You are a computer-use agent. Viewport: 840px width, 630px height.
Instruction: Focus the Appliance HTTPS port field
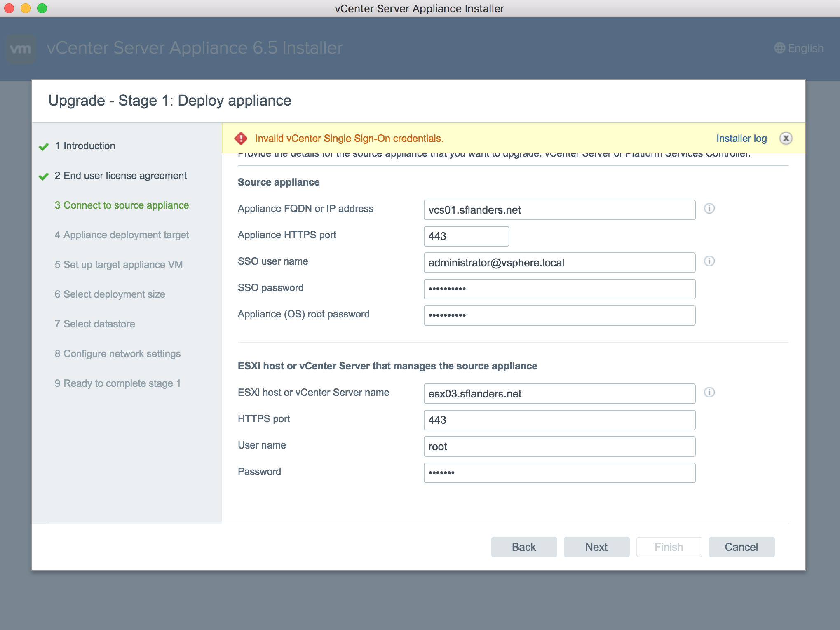pyautogui.click(x=466, y=236)
